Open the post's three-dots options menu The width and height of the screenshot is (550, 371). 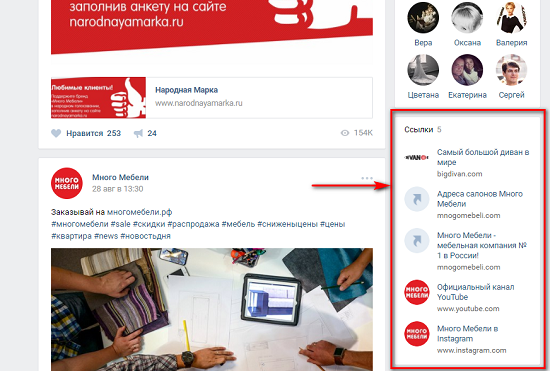pos(367,178)
